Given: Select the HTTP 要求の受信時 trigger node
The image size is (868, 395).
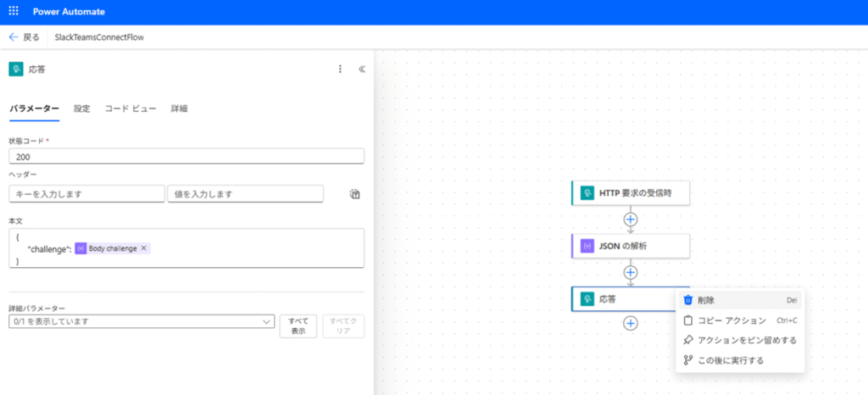Looking at the screenshot, I should coord(631,193).
